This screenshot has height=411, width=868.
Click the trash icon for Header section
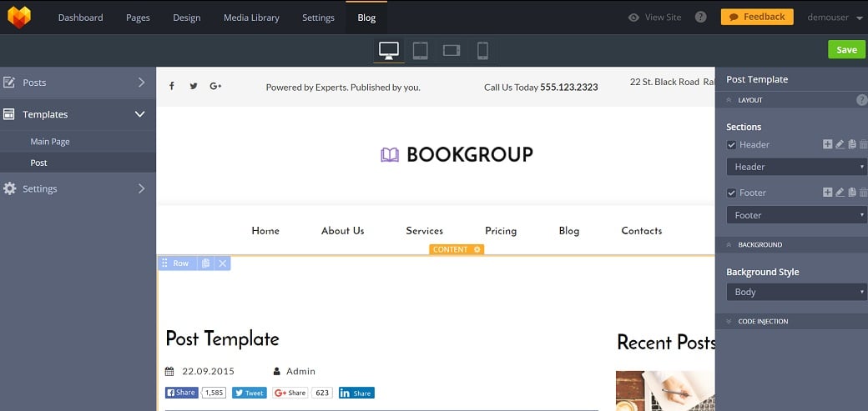(863, 144)
